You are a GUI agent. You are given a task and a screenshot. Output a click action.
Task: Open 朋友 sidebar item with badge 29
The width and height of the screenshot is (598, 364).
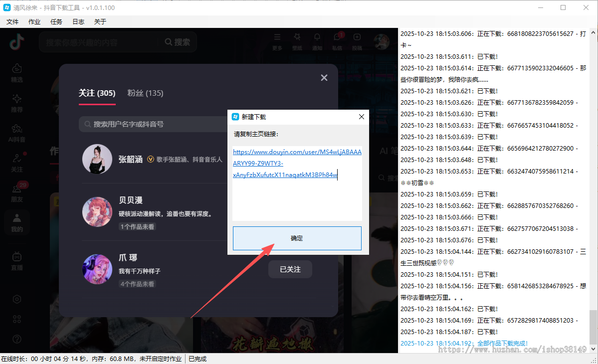[x=17, y=193]
